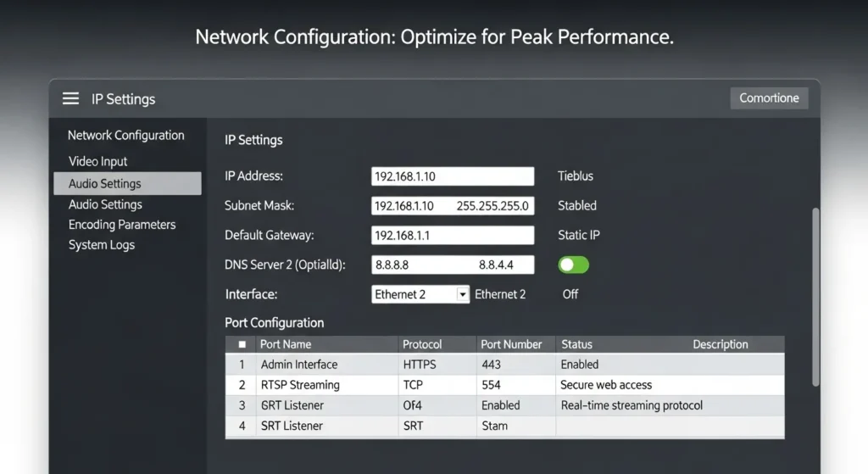The image size is (868, 474).
Task: Click the DNS Server input field
Action: (453, 265)
